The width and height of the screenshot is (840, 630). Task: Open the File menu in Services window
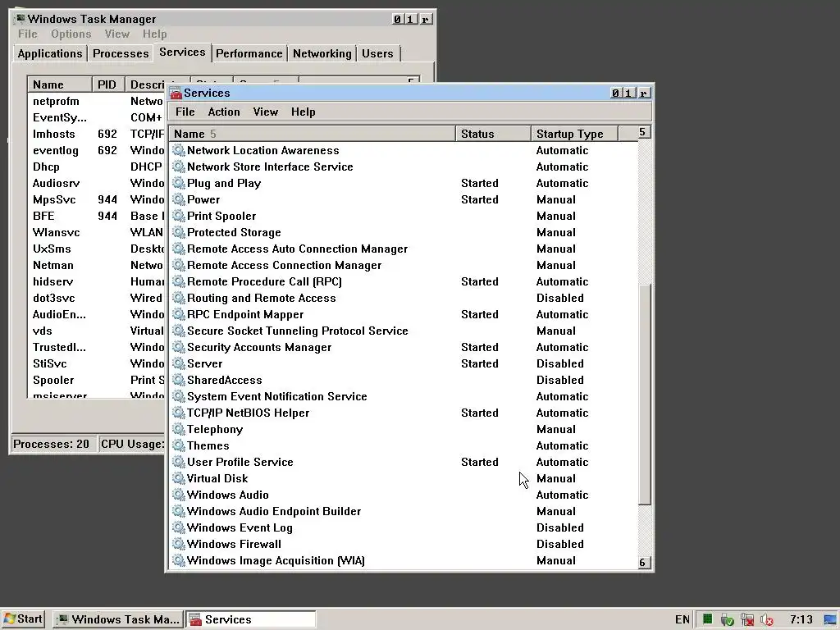click(x=185, y=112)
